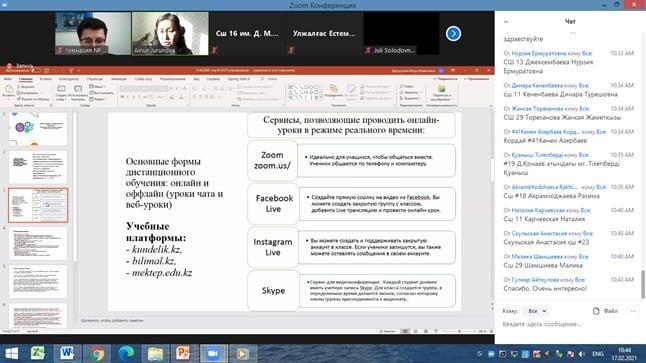Click the slide notes field below the slide

click(284, 320)
